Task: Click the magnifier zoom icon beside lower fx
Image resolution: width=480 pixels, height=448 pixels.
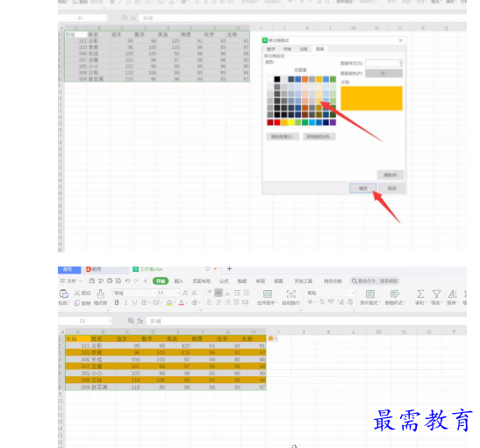Action: click(x=131, y=321)
